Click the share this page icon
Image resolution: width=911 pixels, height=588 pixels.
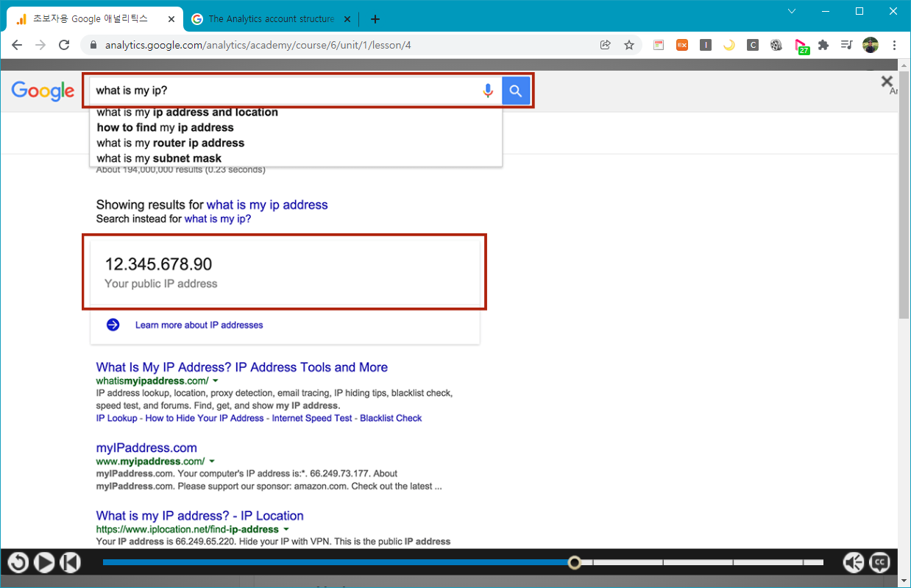pyautogui.click(x=606, y=45)
